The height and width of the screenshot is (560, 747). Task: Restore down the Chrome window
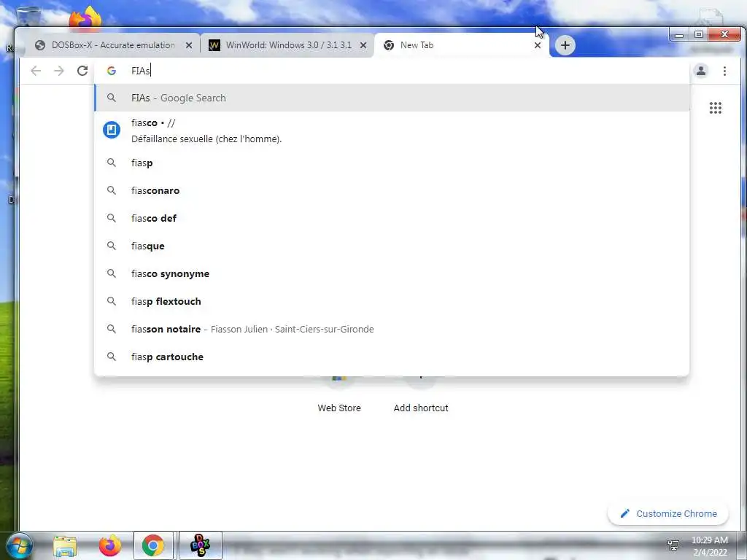698,34
